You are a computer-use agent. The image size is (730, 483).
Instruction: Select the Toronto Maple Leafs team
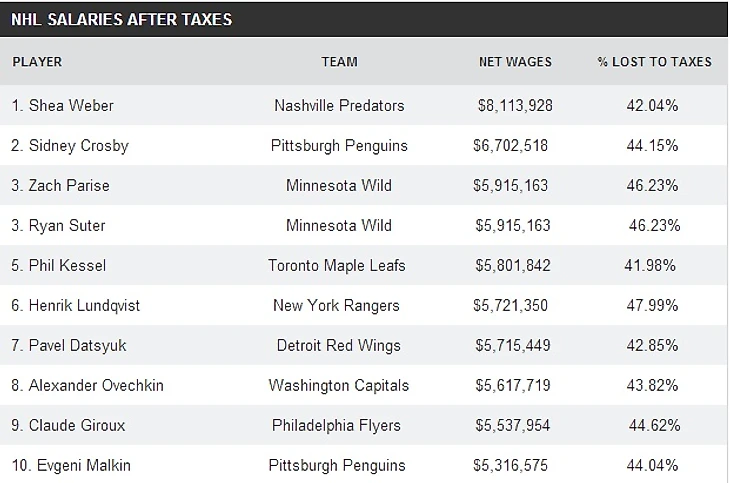(x=339, y=265)
